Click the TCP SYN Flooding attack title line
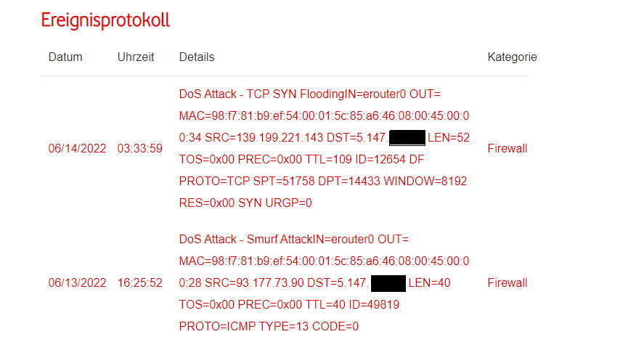The width and height of the screenshot is (644, 350). point(310,94)
